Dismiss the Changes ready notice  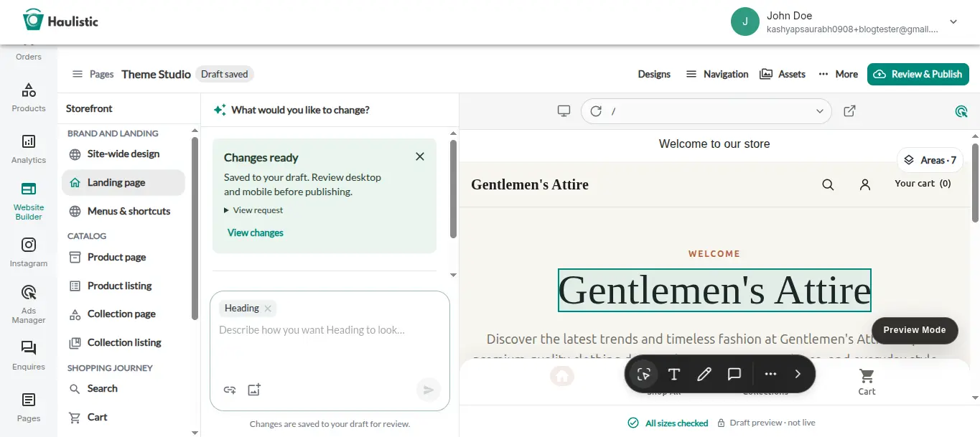pyautogui.click(x=420, y=156)
